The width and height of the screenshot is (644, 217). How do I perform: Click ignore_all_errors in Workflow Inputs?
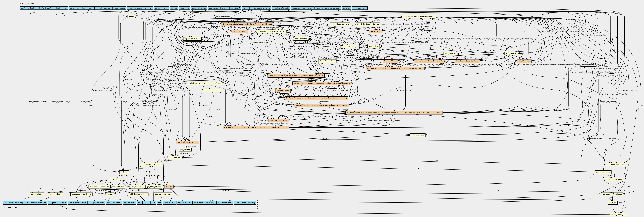coord(199,8)
